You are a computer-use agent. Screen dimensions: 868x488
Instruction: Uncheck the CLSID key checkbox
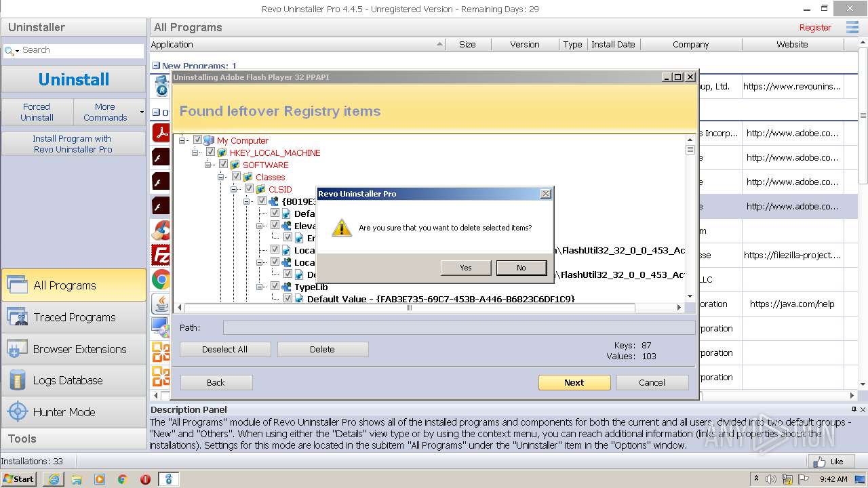(249, 189)
